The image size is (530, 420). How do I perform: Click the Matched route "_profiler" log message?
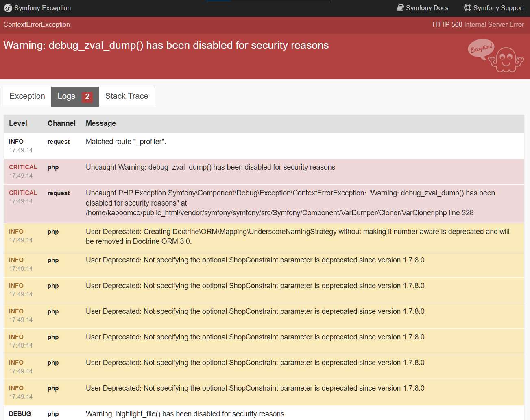coord(126,142)
